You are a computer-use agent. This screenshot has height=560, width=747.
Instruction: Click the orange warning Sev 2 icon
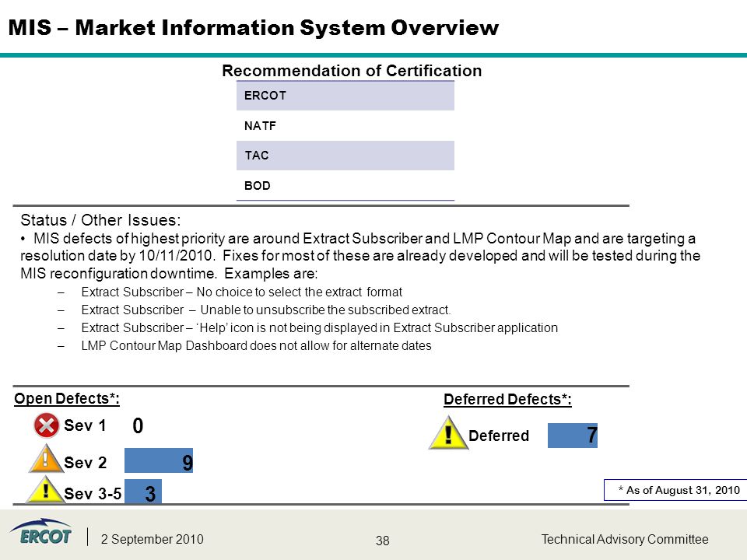(46, 459)
